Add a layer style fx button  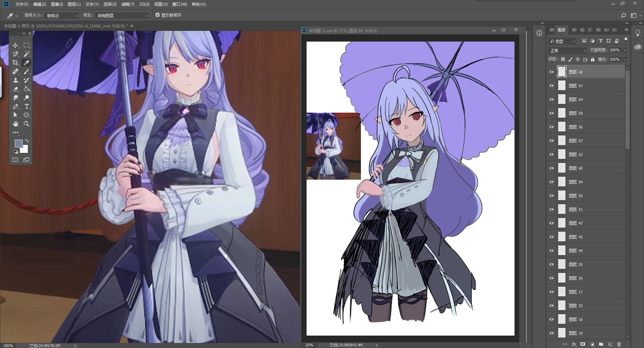click(x=574, y=344)
